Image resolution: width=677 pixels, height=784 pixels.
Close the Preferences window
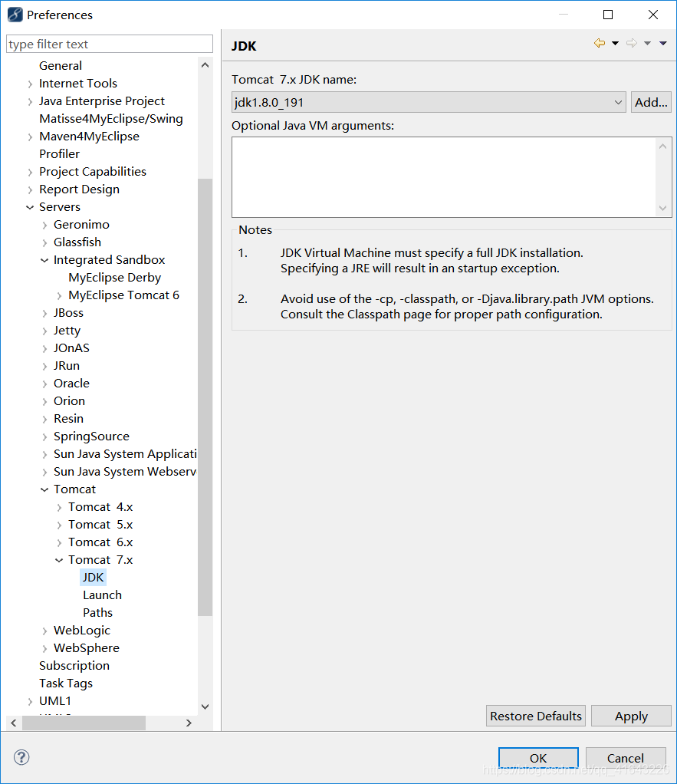click(x=653, y=15)
